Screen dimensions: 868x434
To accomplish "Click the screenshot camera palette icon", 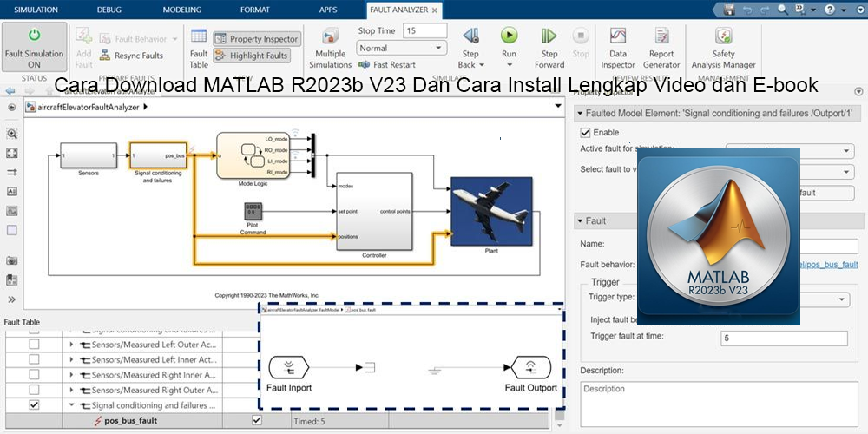I will pyautogui.click(x=11, y=260).
